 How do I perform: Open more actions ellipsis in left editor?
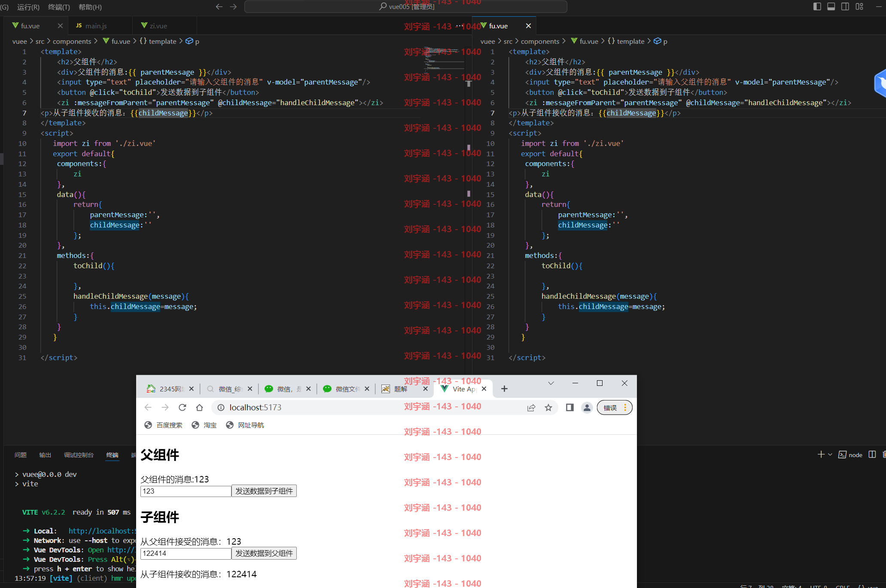(459, 26)
